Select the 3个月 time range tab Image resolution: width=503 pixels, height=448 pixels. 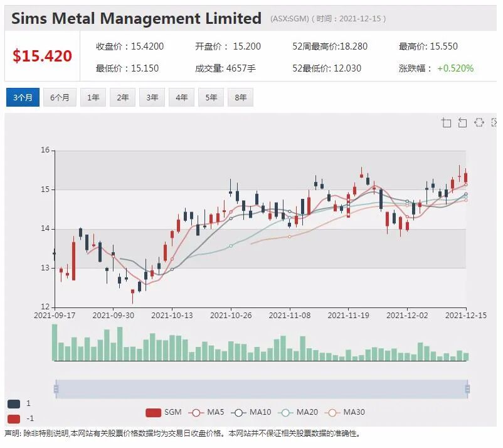tap(23, 97)
